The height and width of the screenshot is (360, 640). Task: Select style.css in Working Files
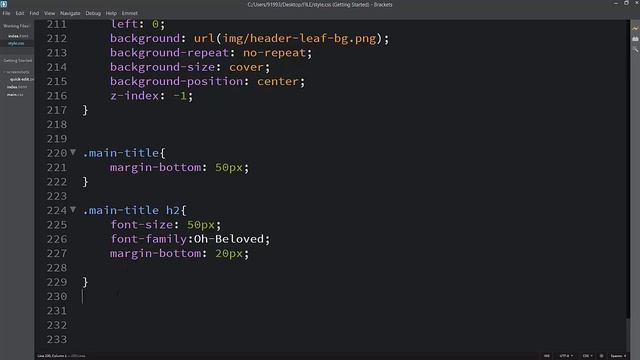click(16, 43)
